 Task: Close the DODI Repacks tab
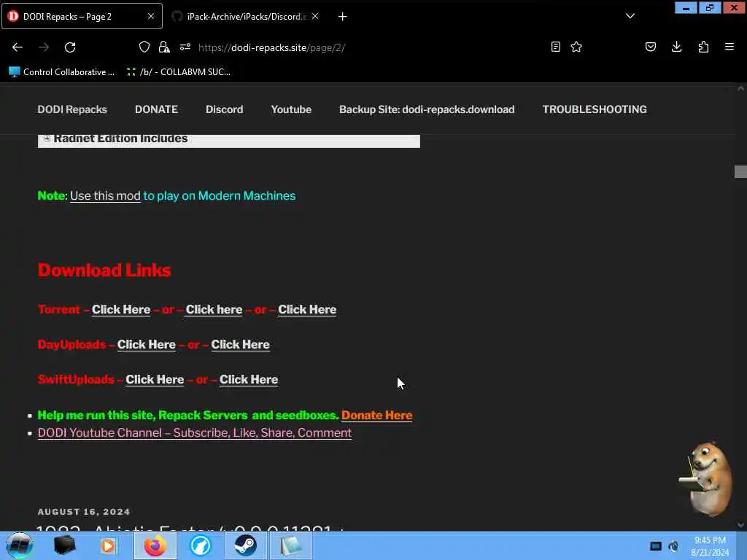pos(151,16)
